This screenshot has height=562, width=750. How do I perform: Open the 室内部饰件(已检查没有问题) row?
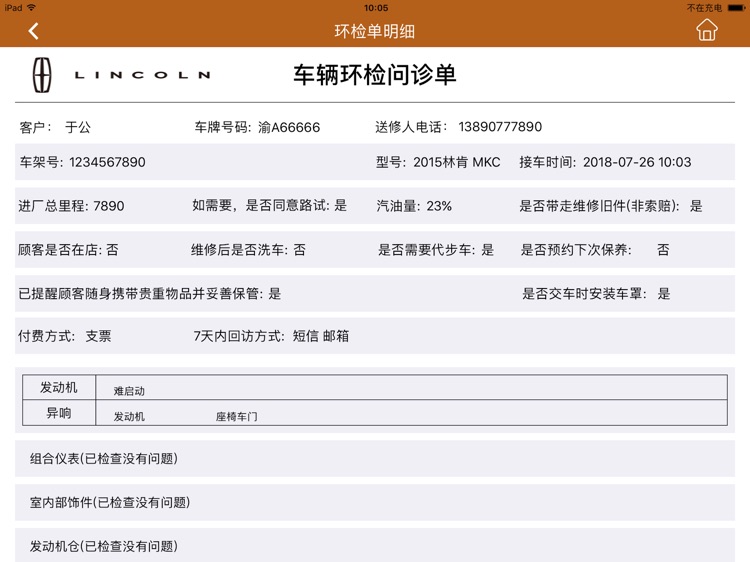click(375, 502)
